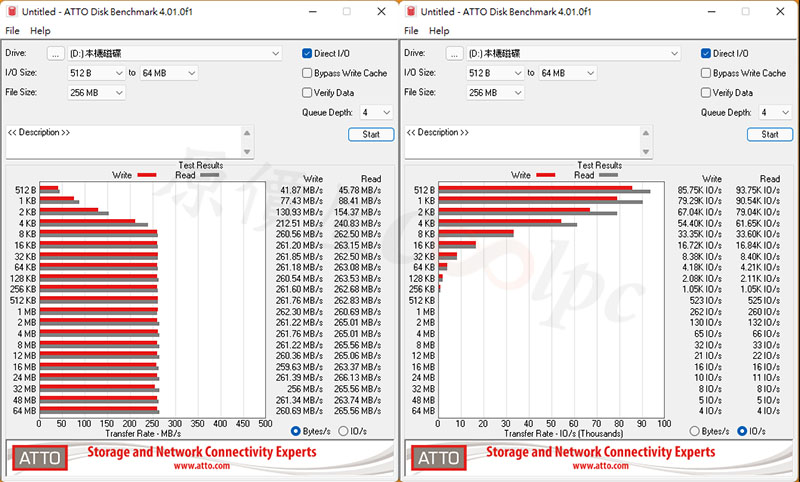Viewport: 800px width, 482px height.
Task: Click description scroll down arrow in left window
Action: pos(247,151)
